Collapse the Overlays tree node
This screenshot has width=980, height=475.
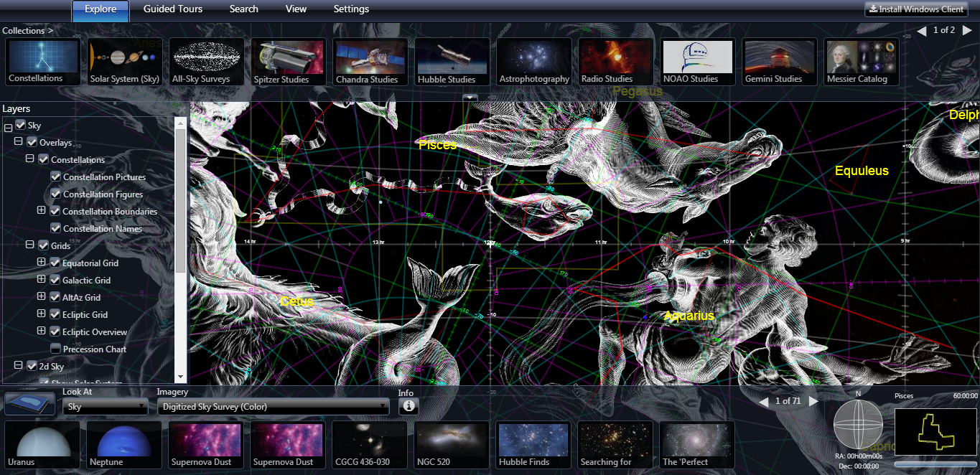tap(19, 142)
